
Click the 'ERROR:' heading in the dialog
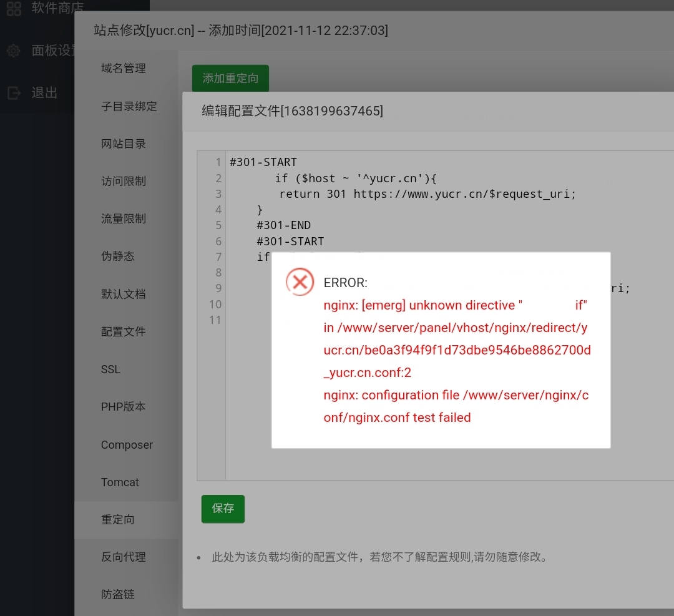click(346, 283)
